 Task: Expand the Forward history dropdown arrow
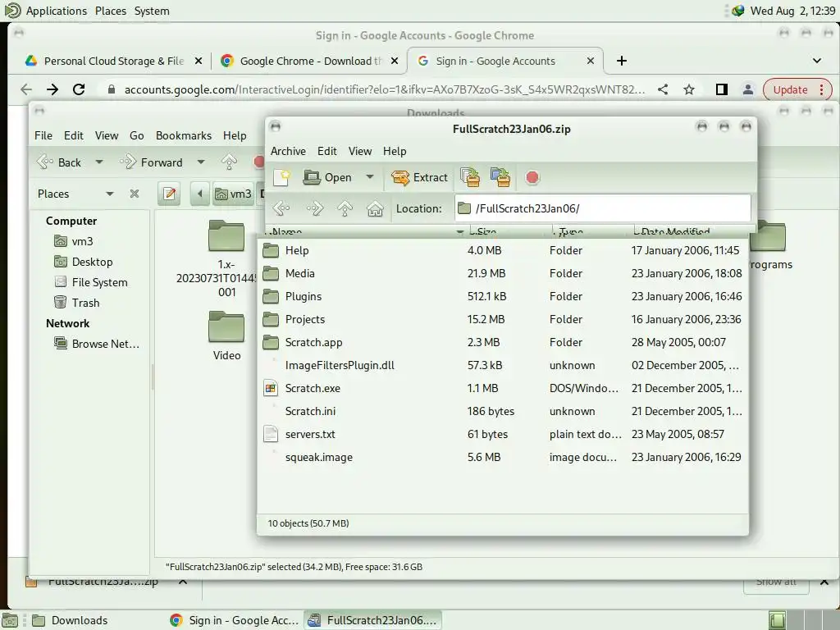tap(201, 162)
